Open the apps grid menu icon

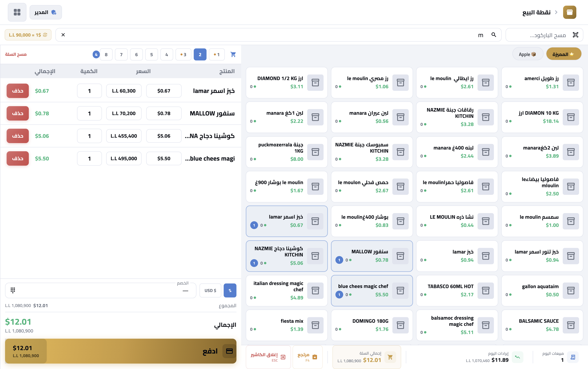[x=17, y=12]
